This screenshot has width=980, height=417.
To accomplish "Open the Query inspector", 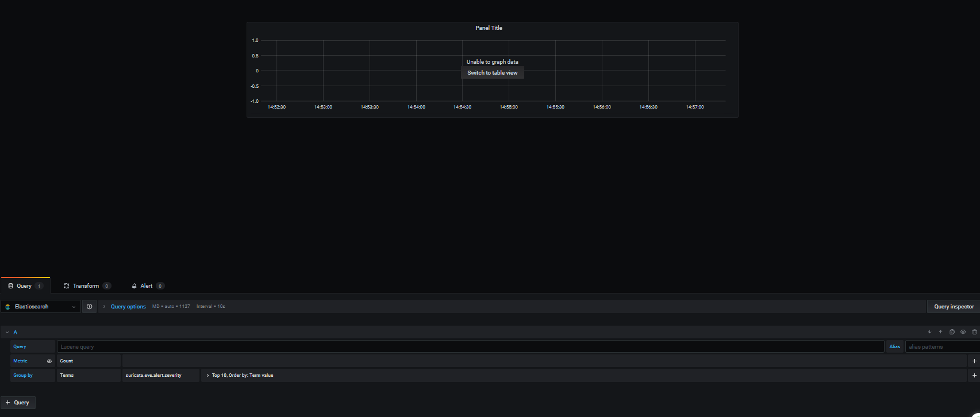I will [954, 307].
